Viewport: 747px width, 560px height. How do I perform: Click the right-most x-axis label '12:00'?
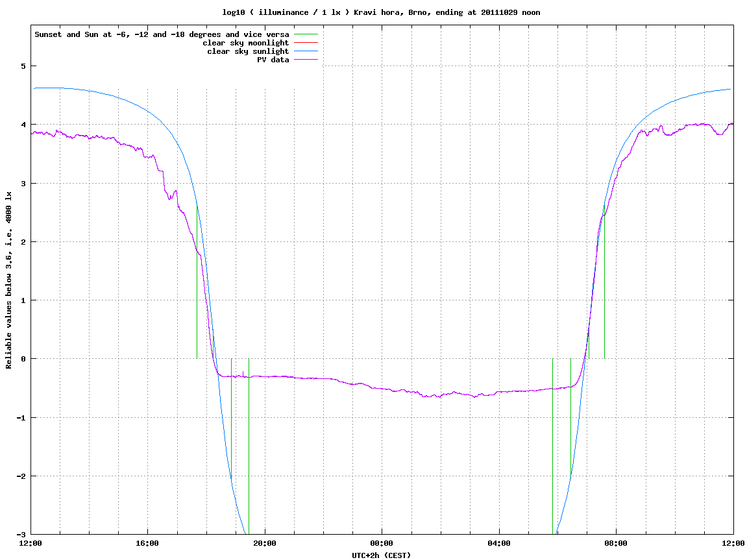(733, 543)
